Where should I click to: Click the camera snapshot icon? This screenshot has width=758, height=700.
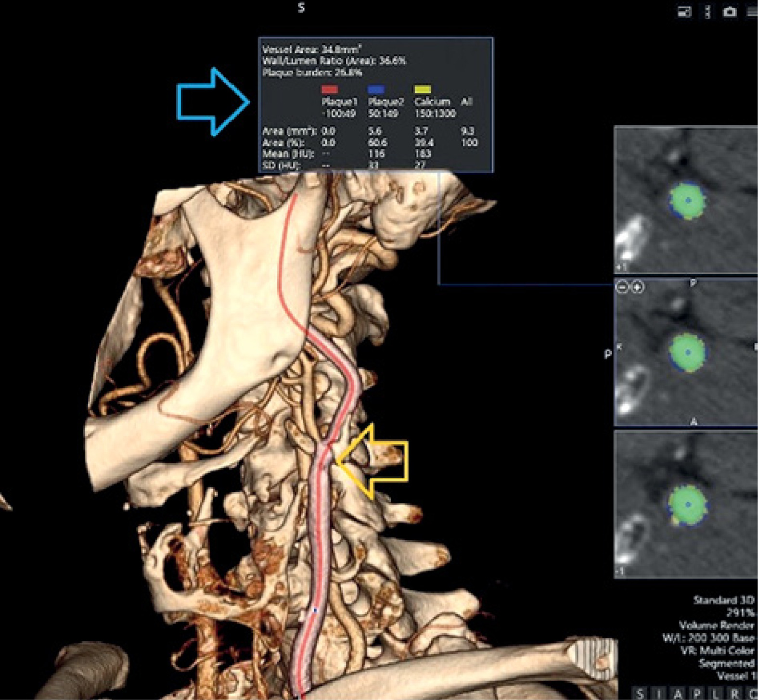pyautogui.click(x=729, y=12)
